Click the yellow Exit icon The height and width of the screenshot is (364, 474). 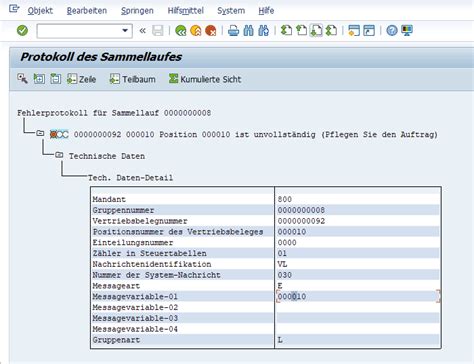(x=196, y=31)
